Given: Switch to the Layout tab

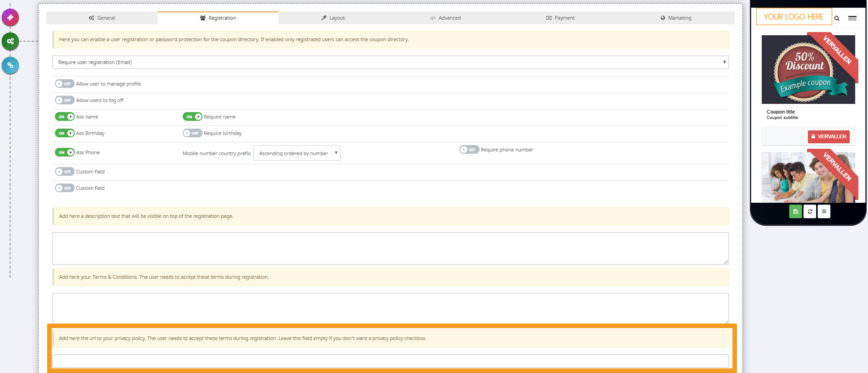Looking at the screenshot, I should pos(333,18).
